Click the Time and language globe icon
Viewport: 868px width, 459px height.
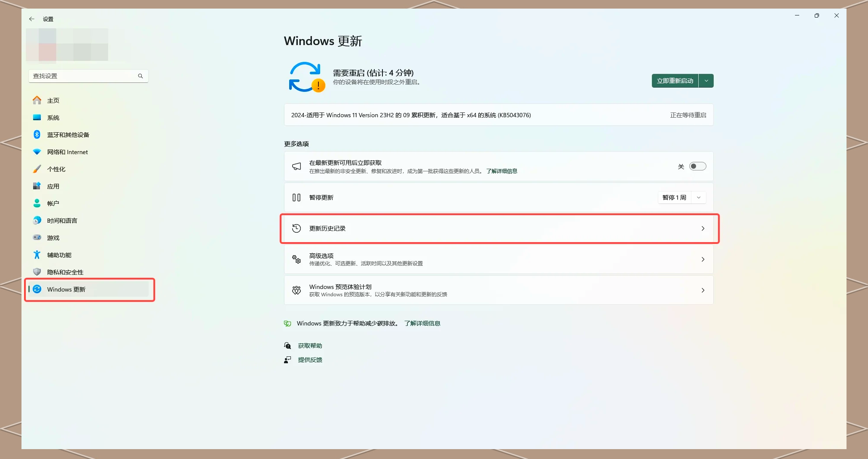click(x=37, y=220)
